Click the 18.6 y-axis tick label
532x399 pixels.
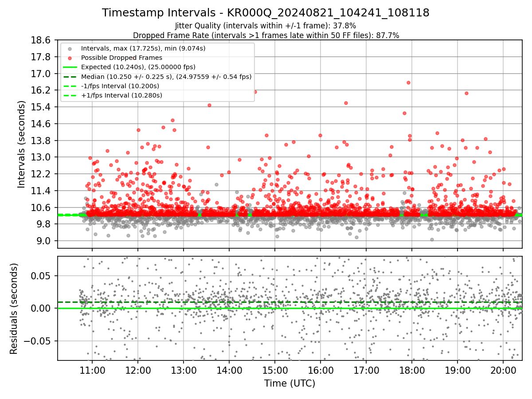(x=41, y=40)
